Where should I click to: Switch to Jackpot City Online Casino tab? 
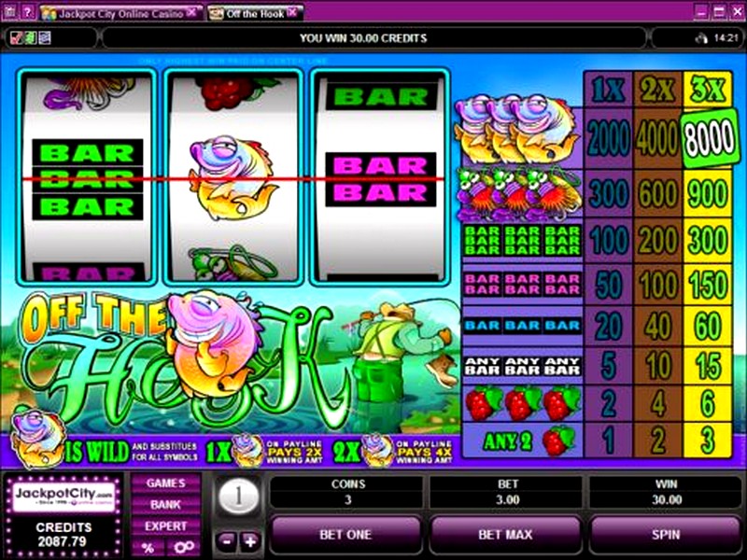tap(120, 13)
